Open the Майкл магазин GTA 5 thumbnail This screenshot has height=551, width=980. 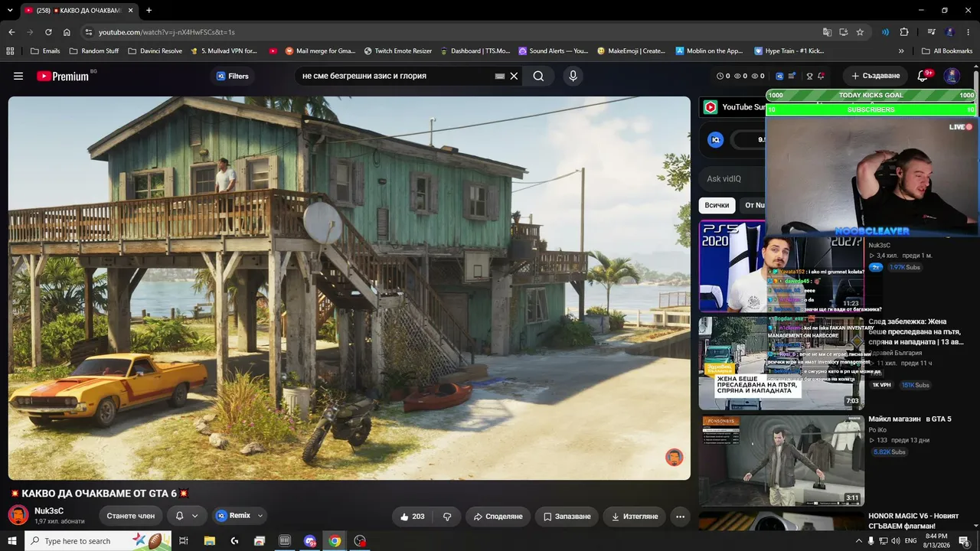pyautogui.click(x=782, y=461)
